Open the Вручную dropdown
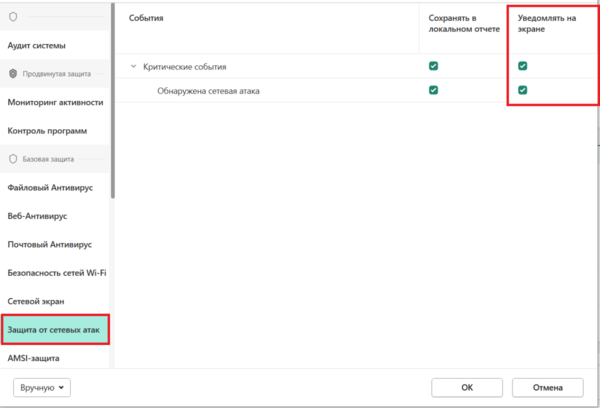 pos(42,388)
